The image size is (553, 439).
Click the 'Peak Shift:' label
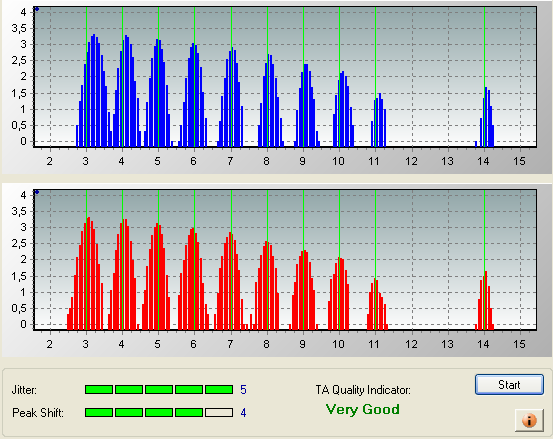pyautogui.click(x=38, y=413)
